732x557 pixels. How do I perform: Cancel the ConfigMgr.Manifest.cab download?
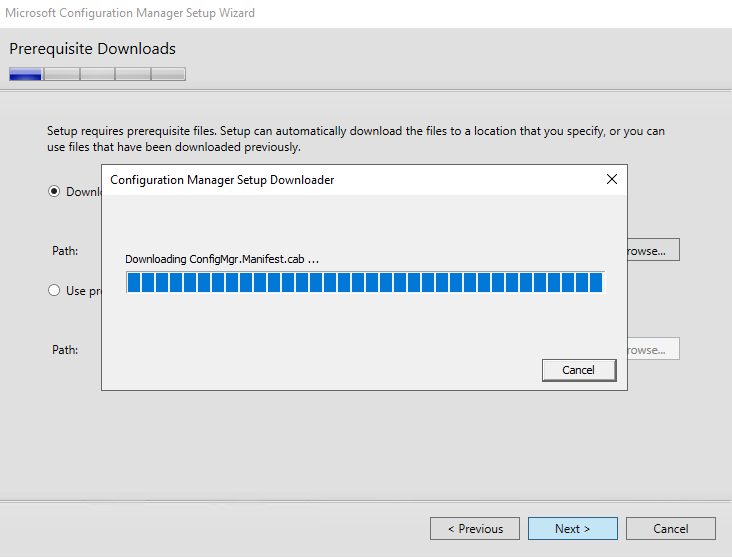(578, 370)
